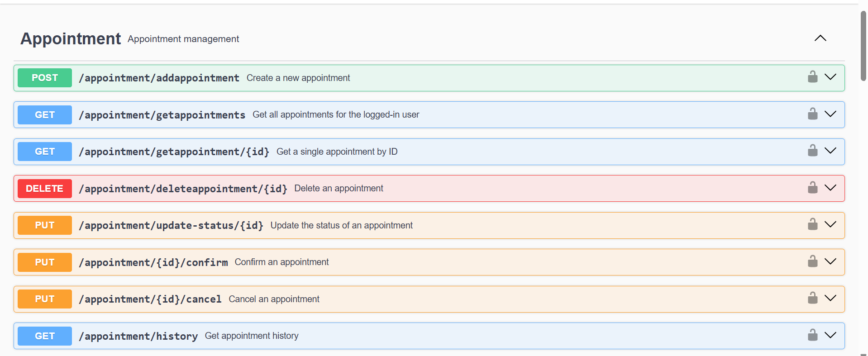
Task: Click the red DELETE method badge
Action: point(45,189)
